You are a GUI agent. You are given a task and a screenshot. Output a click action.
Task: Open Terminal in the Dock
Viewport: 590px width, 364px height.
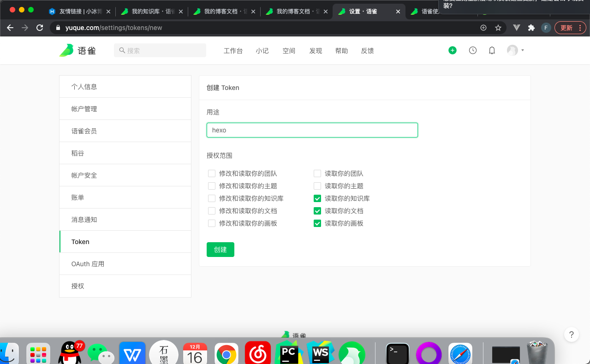[398, 354]
